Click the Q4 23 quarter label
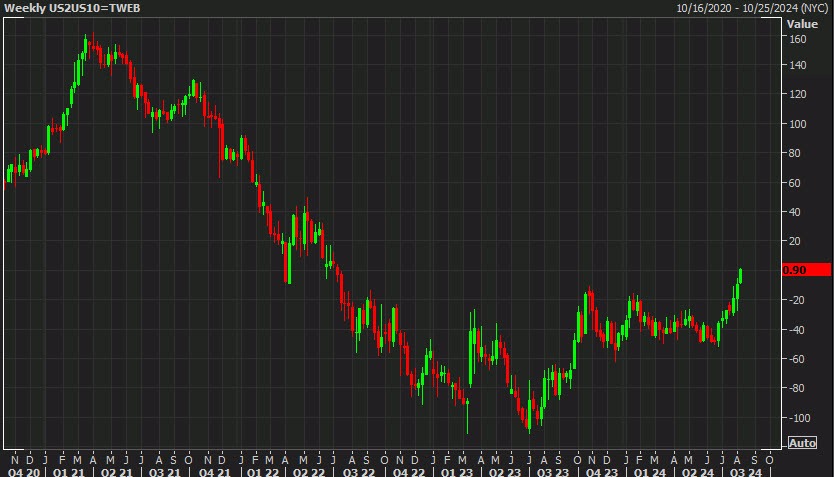Viewport: 834px width, 477px height. click(x=602, y=472)
